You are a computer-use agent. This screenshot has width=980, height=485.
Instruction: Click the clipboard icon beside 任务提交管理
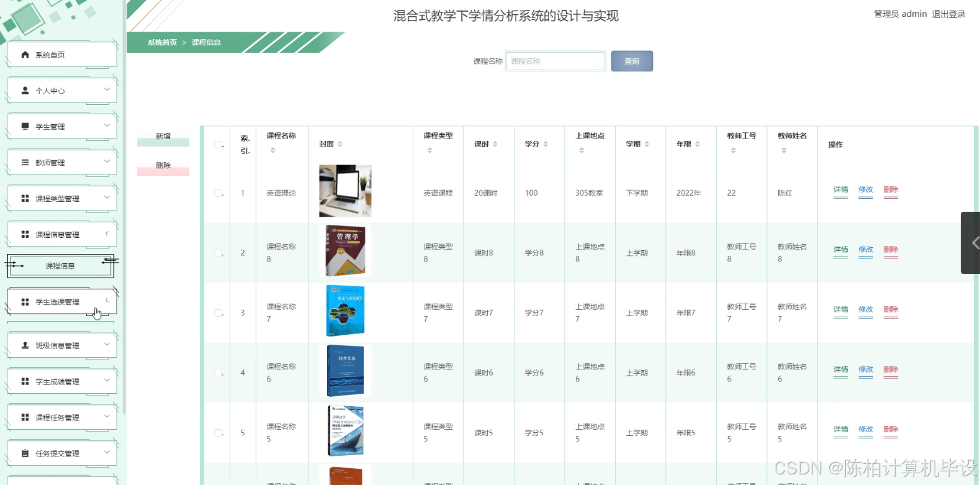[25, 453]
